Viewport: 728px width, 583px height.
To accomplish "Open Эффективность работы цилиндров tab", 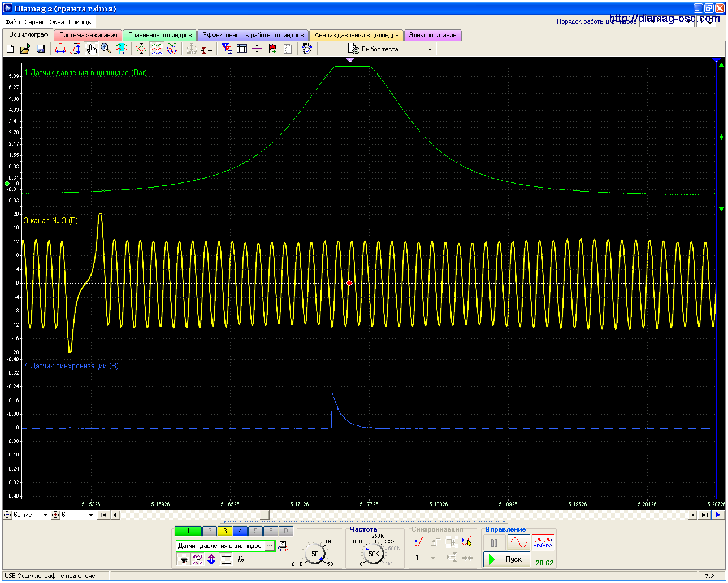I will (x=253, y=35).
